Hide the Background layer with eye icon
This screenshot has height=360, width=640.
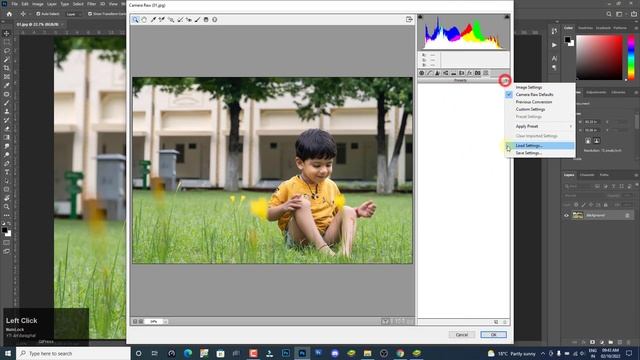click(567, 216)
